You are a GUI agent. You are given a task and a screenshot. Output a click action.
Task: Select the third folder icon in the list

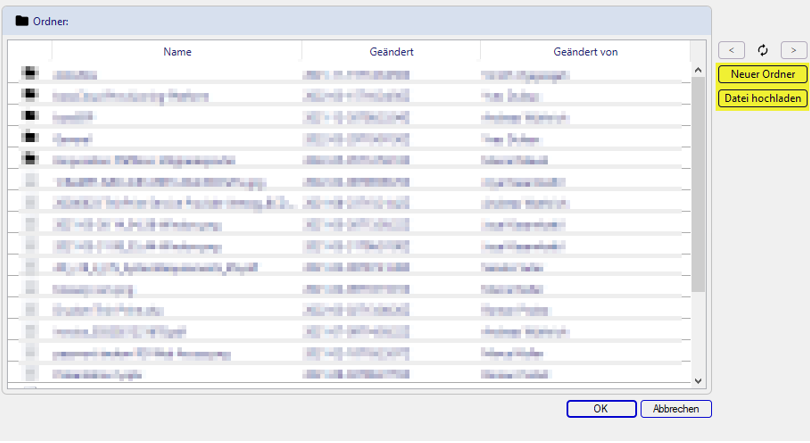(31, 116)
